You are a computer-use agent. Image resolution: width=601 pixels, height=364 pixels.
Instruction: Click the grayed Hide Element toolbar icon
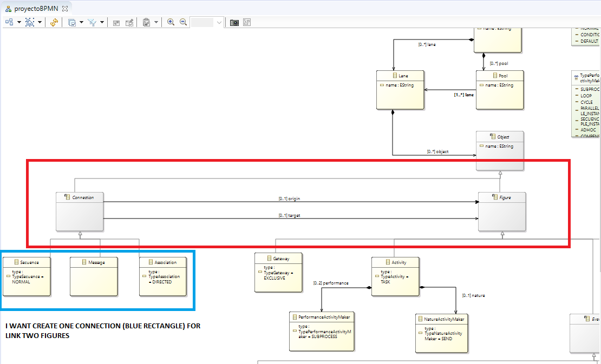point(116,23)
